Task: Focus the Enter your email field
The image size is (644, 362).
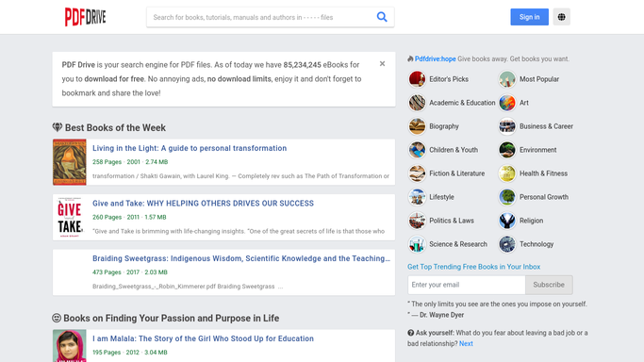Action: point(467,285)
